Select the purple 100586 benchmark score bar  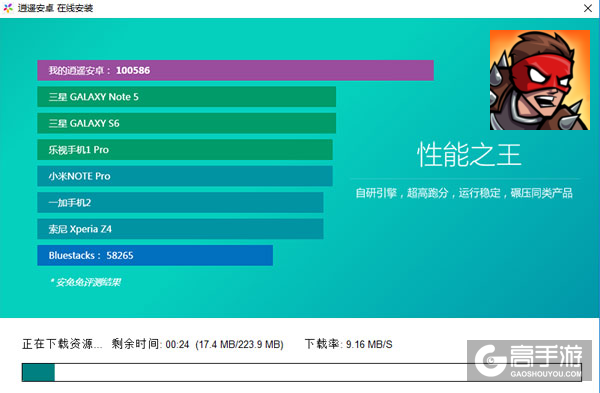point(235,70)
